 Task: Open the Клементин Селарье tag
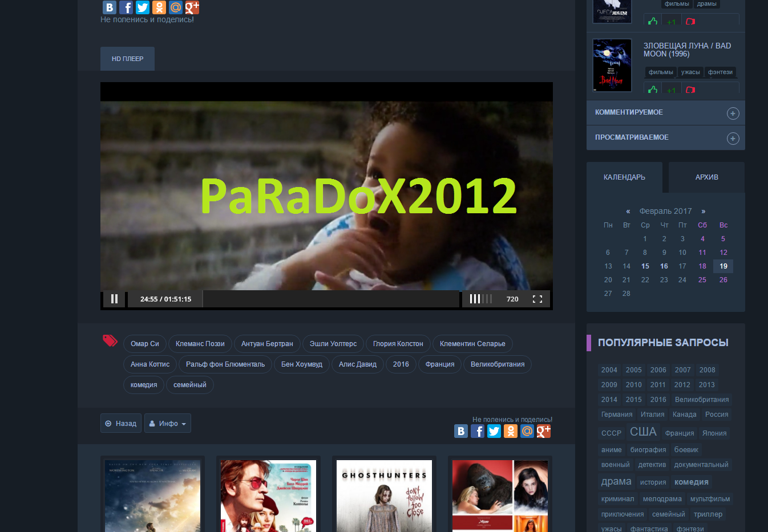pos(472,344)
